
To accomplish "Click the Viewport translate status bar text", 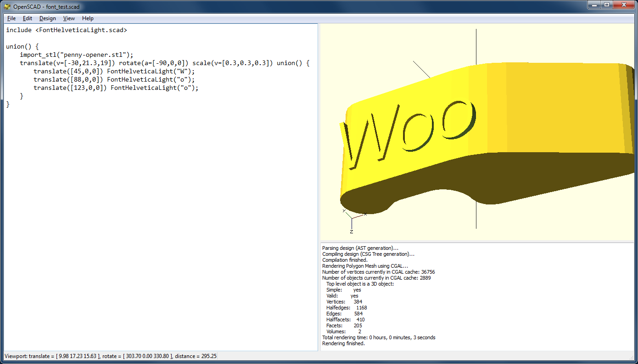I will 110,356.
